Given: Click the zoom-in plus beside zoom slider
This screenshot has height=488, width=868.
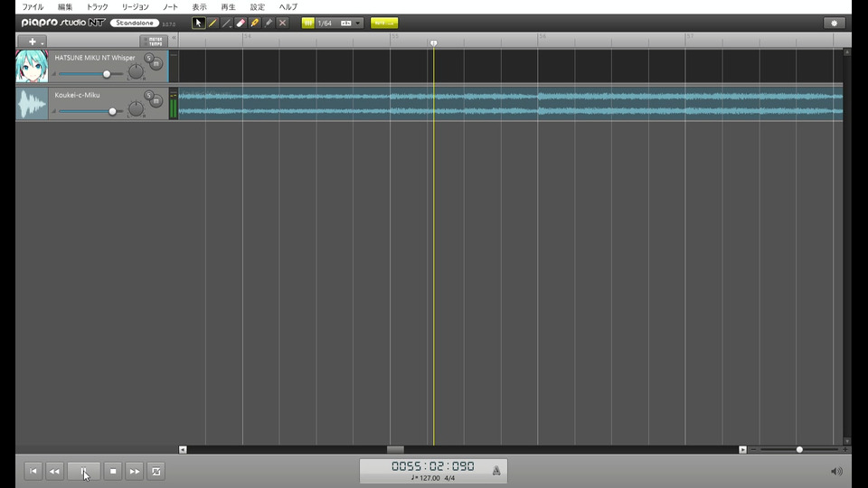Looking at the screenshot, I should (x=845, y=450).
